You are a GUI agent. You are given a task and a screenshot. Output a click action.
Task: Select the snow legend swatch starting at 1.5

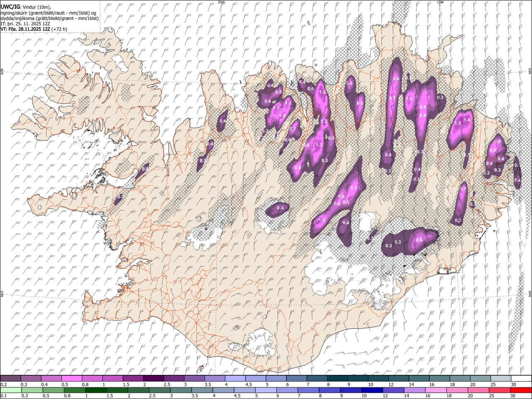coord(133,378)
